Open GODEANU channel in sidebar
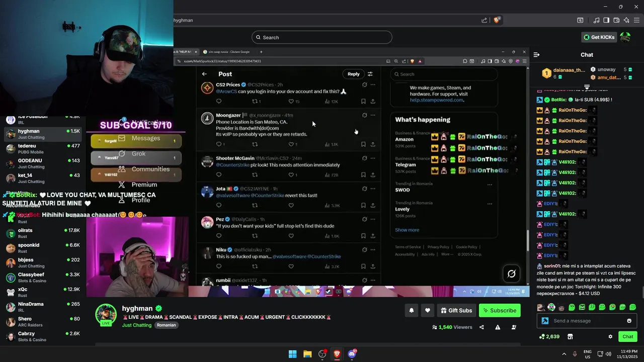The image size is (644, 362). click(x=43, y=163)
